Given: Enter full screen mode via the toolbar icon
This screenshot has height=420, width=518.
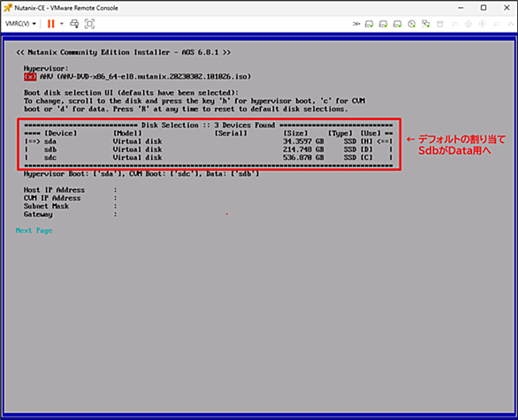Looking at the screenshot, I should click(x=89, y=24).
